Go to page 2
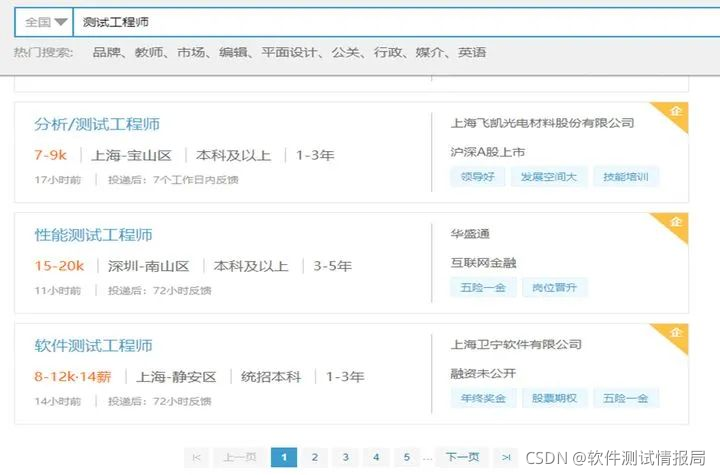The image size is (720, 475). (x=315, y=458)
